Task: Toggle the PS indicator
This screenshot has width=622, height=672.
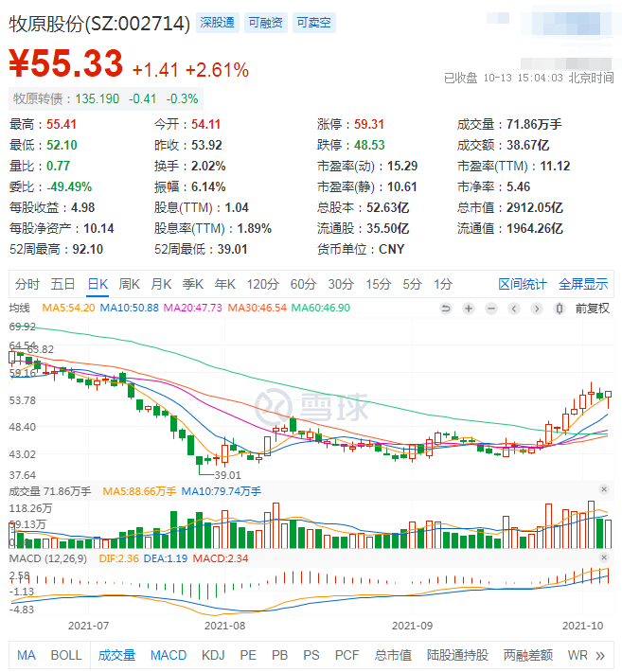Action: pos(311,656)
